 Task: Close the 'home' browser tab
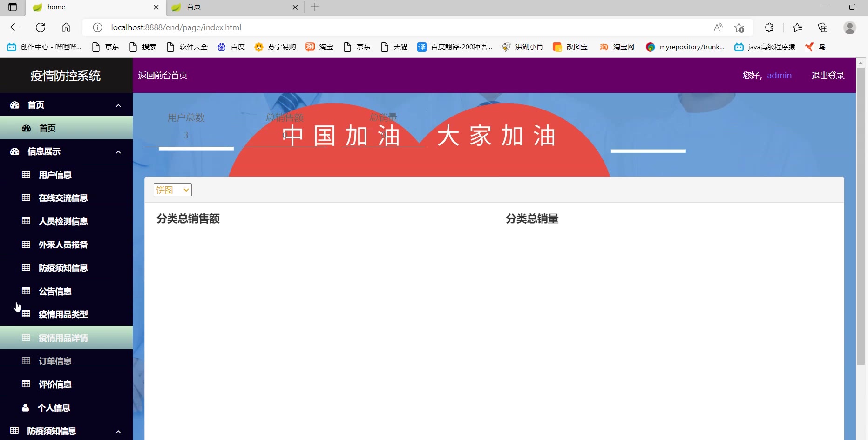pos(156,7)
